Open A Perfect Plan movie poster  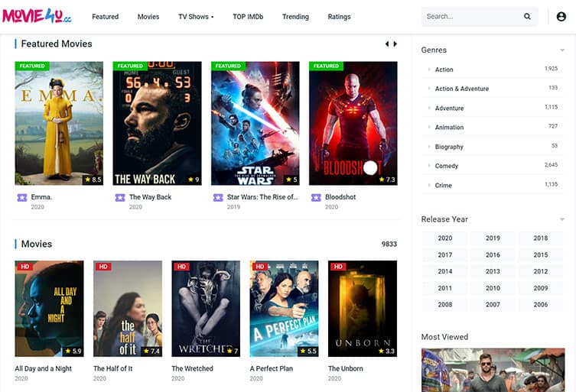click(x=284, y=309)
